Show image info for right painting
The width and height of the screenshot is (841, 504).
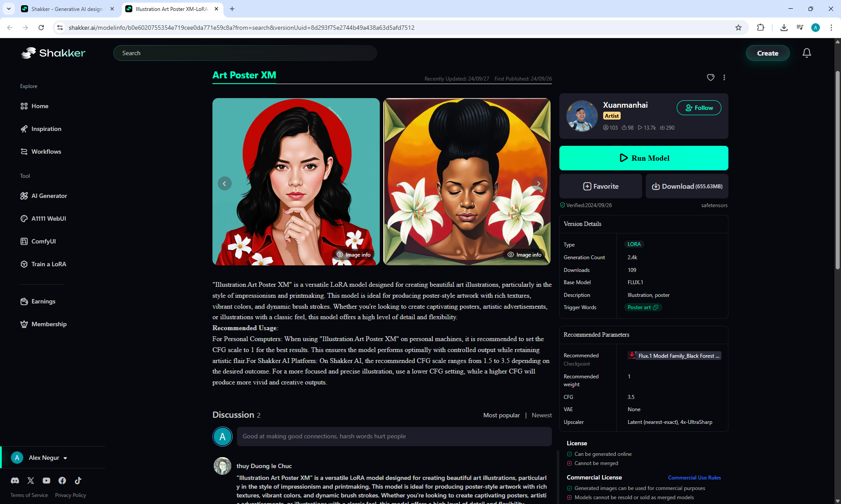point(524,255)
